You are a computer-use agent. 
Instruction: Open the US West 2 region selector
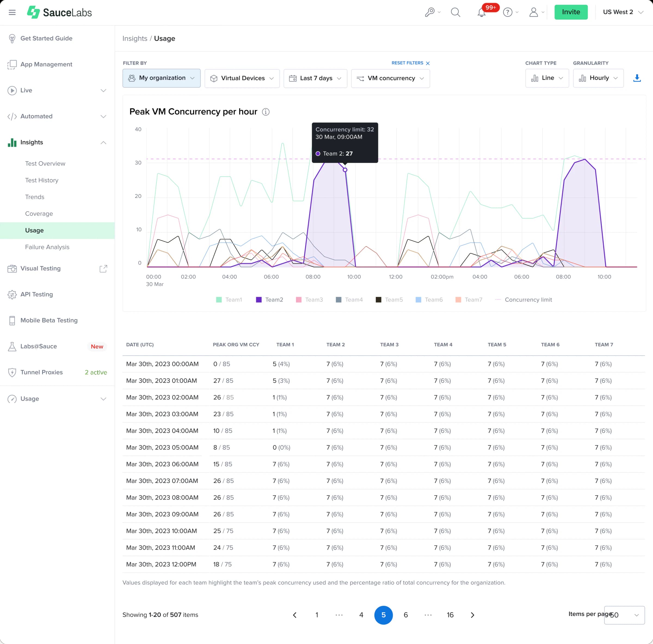click(x=623, y=12)
